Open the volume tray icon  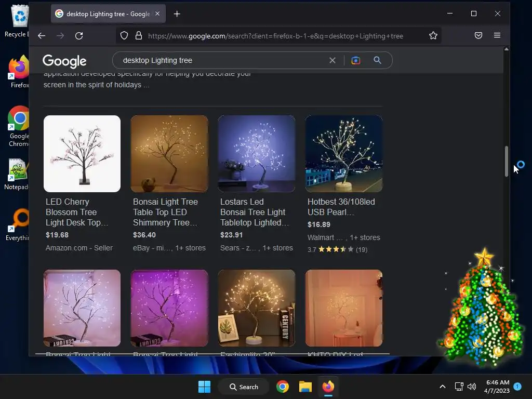tap(472, 387)
